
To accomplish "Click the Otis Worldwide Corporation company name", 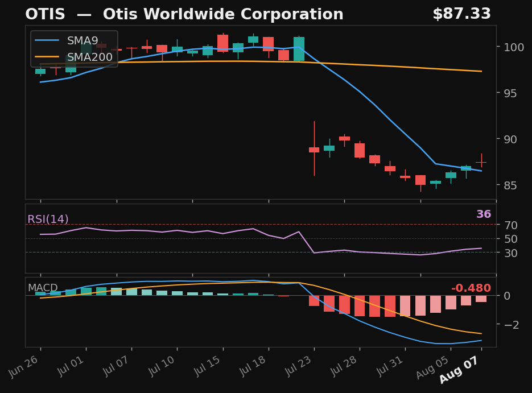I will [223, 15].
